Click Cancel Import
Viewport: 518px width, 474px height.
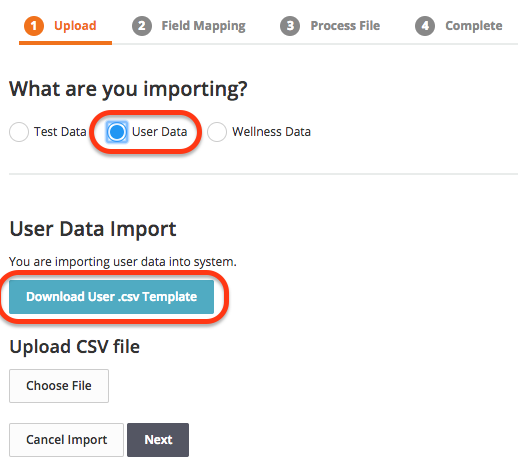(66, 440)
